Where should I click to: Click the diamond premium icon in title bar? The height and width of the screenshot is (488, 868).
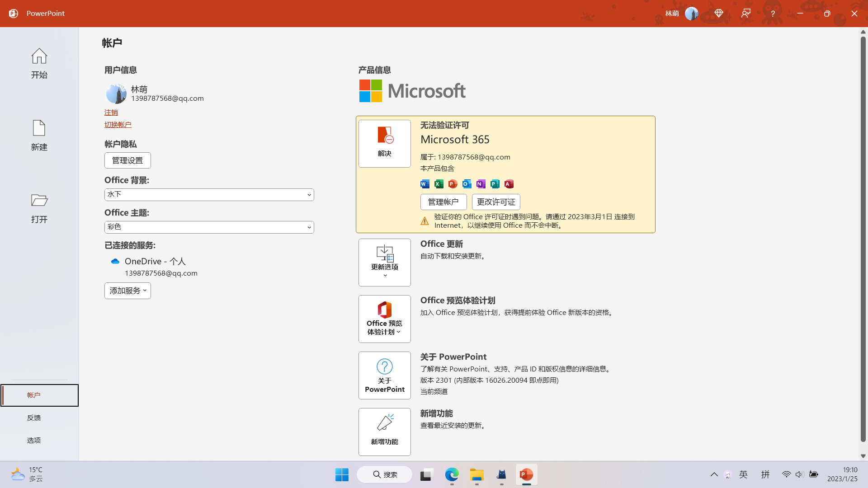pyautogui.click(x=719, y=14)
